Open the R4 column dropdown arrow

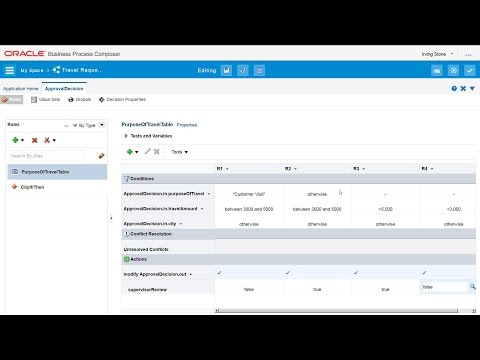click(432, 169)
